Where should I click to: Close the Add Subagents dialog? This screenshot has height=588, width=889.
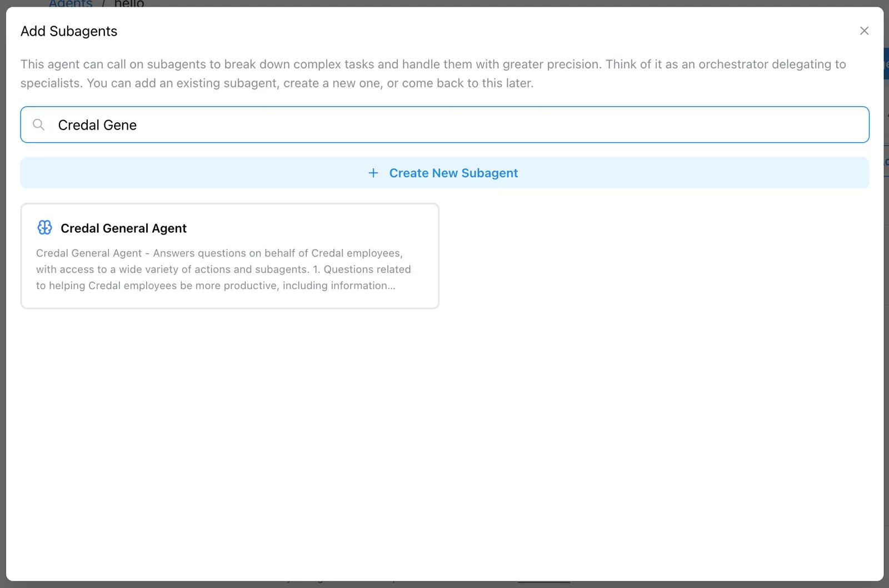(x=864, y=31)
